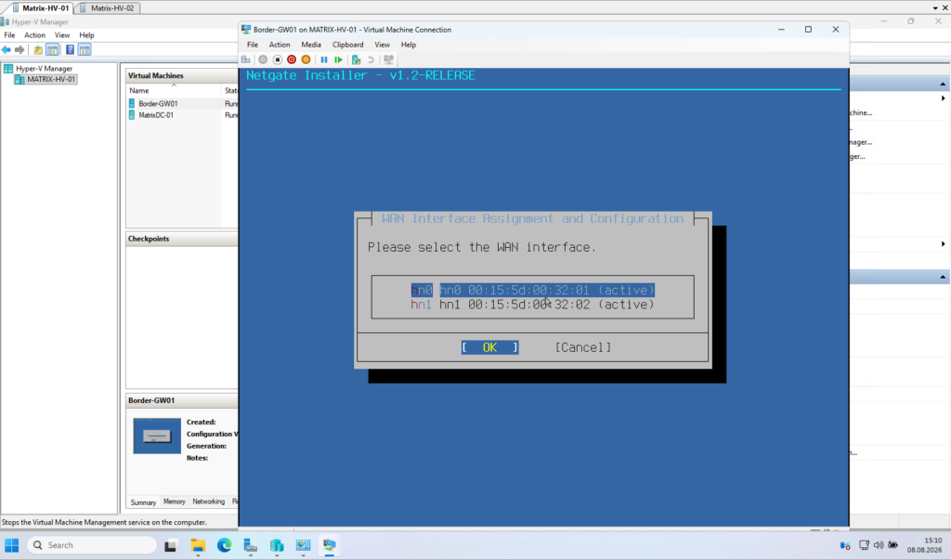The height and width of the screenshot is (560, 951).
Task: Toggle Show/Hide Console Tree icon
Action: pyautogui.click(x=52, y=50)
